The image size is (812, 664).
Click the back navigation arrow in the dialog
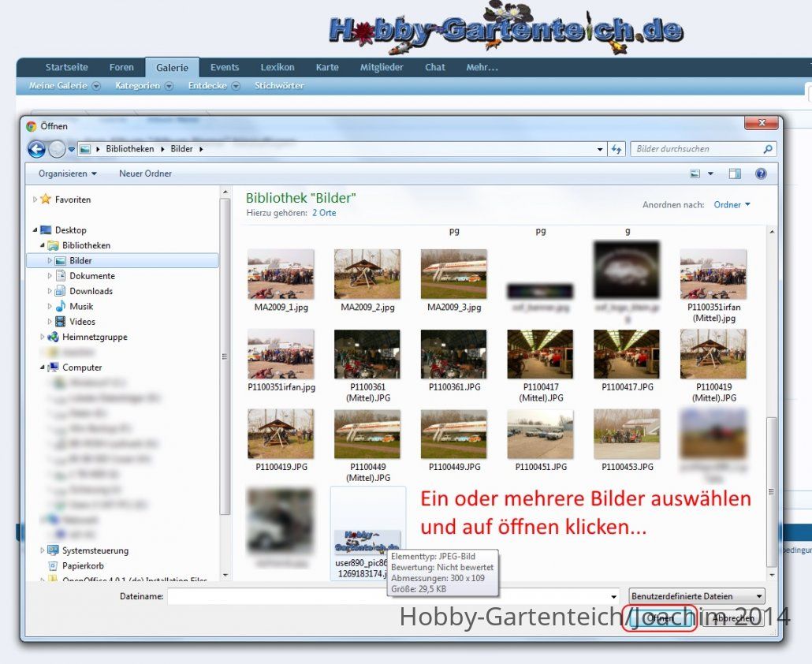tap(37, 149)
